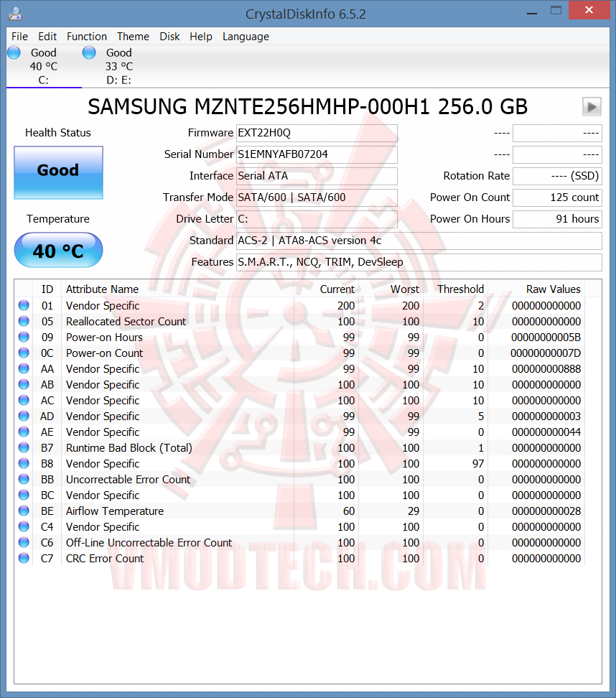Click status orb for attribute B8 row
This screenshot has height=698, width=616.
point(24,463)
